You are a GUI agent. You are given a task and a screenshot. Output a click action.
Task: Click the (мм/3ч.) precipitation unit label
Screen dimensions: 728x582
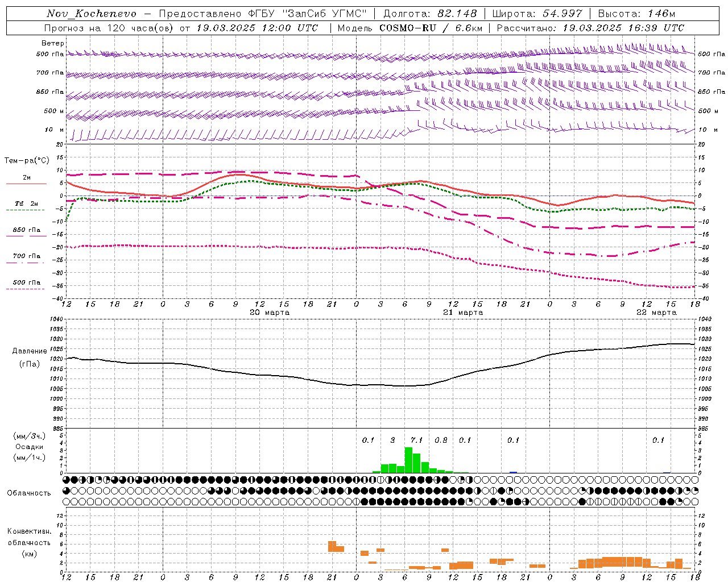click(x=30, y=436)
